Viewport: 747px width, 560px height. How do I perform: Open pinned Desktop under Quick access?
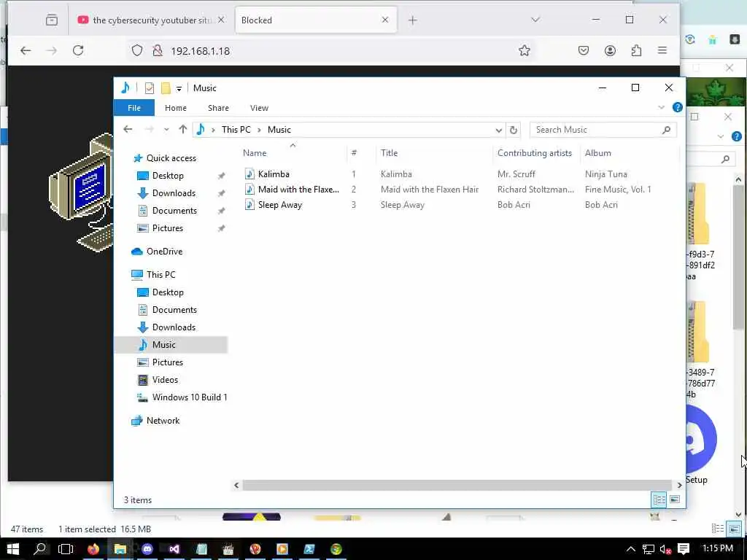168,176
